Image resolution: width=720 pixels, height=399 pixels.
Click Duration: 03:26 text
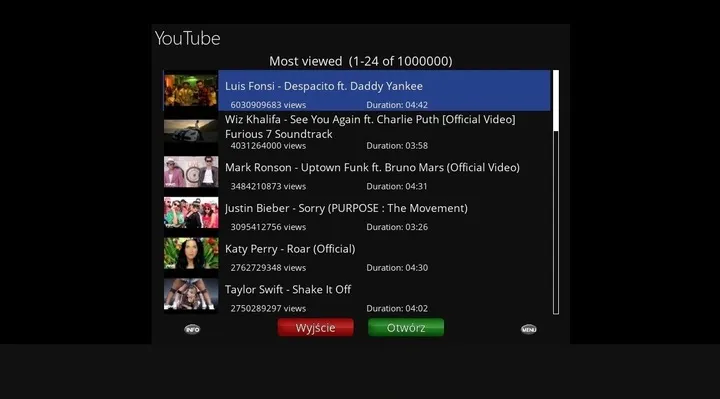tap(397, 227)
